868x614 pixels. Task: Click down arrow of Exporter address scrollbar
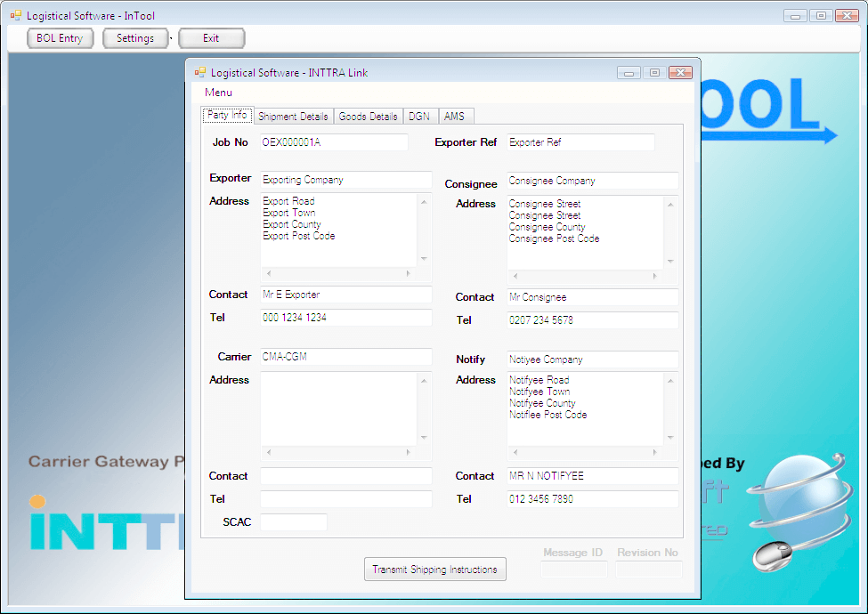pyautogui.click(x=424, y=258)
